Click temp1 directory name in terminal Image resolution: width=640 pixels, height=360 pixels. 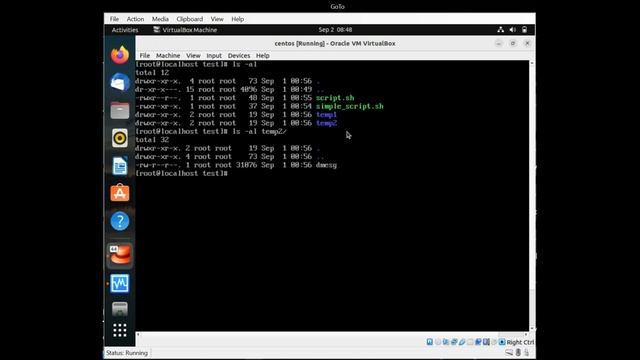pyautogui.click(x=327, y=115)
